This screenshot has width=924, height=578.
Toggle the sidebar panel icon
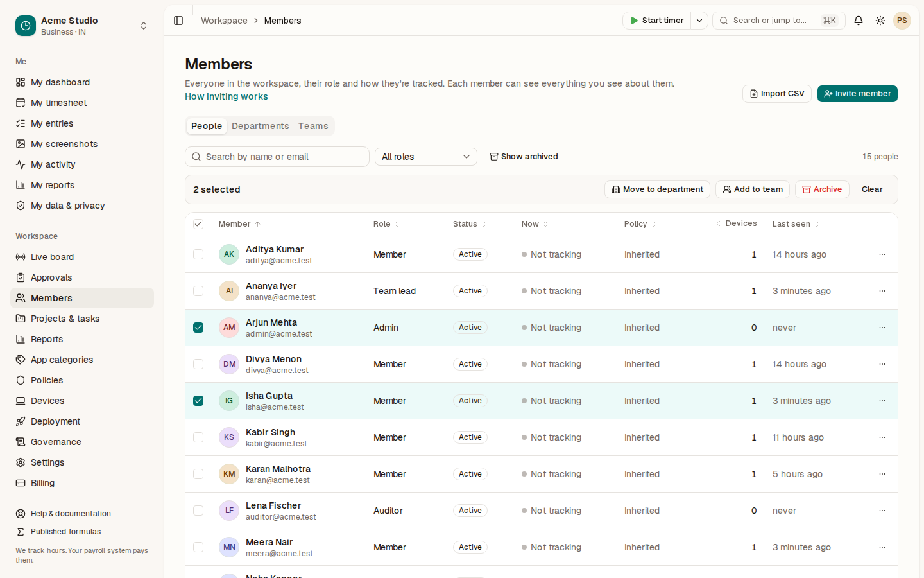tap(178, 21)
